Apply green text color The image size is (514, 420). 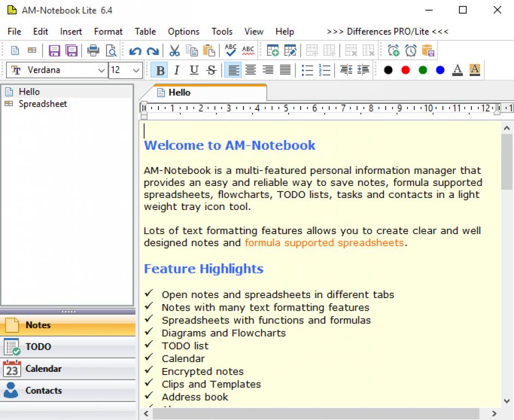pyautogui.click(x=423, y=70)
